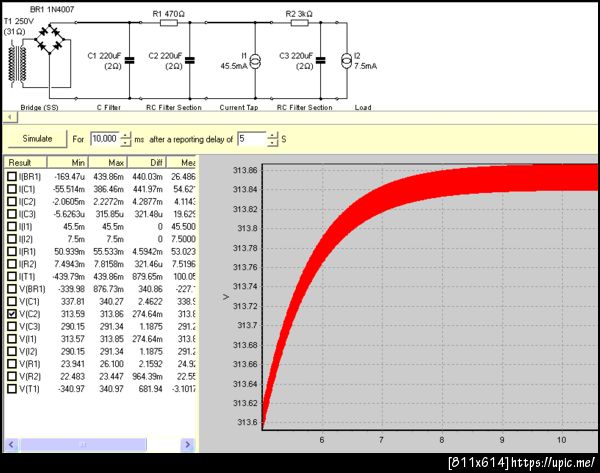Select the Bridge (SS) section label
Viewport: 600px width, 473px height.
pos(39,108)
